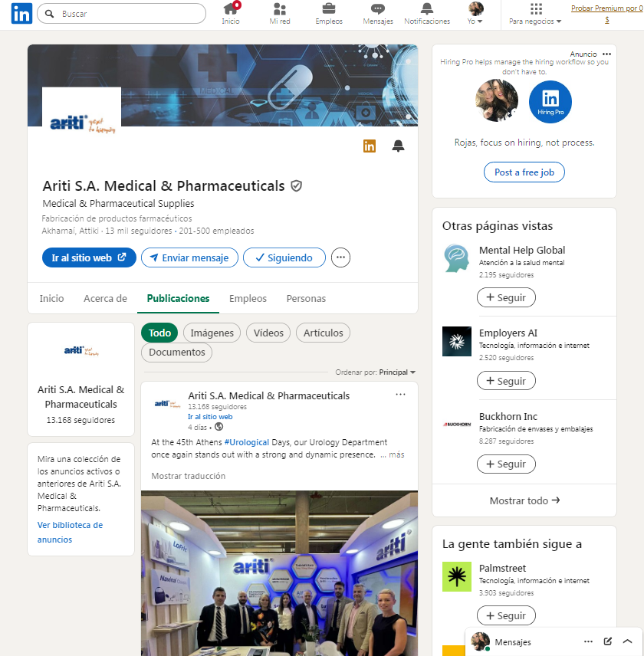
Task: Open the Yo profile menu
Action: 475,14
